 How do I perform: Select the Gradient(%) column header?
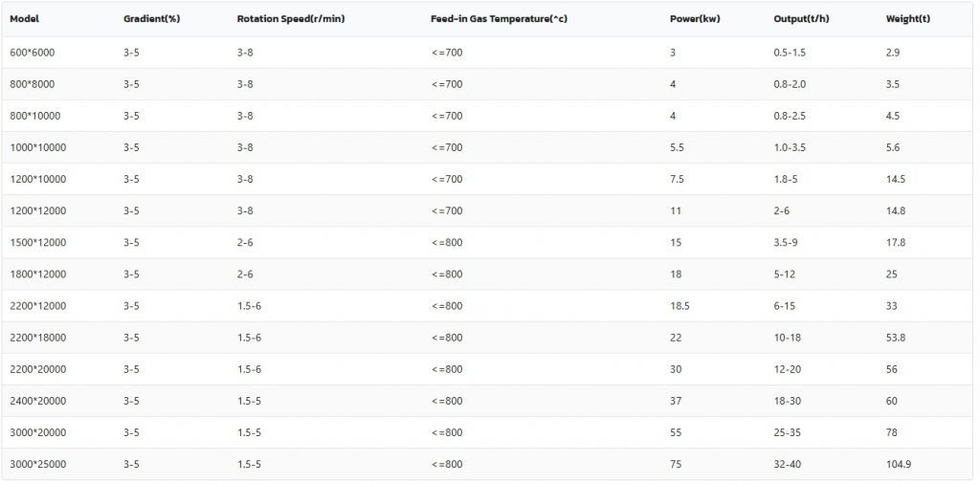(152, 19)
